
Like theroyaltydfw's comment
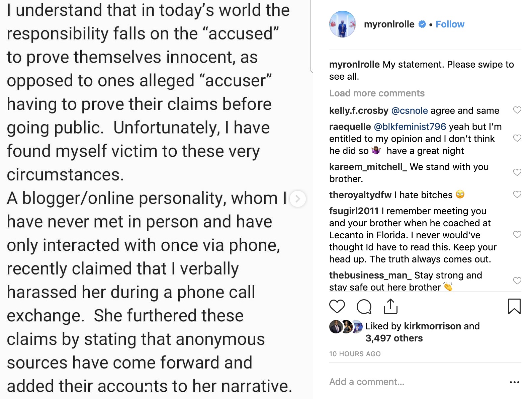[x=517, y=194]
